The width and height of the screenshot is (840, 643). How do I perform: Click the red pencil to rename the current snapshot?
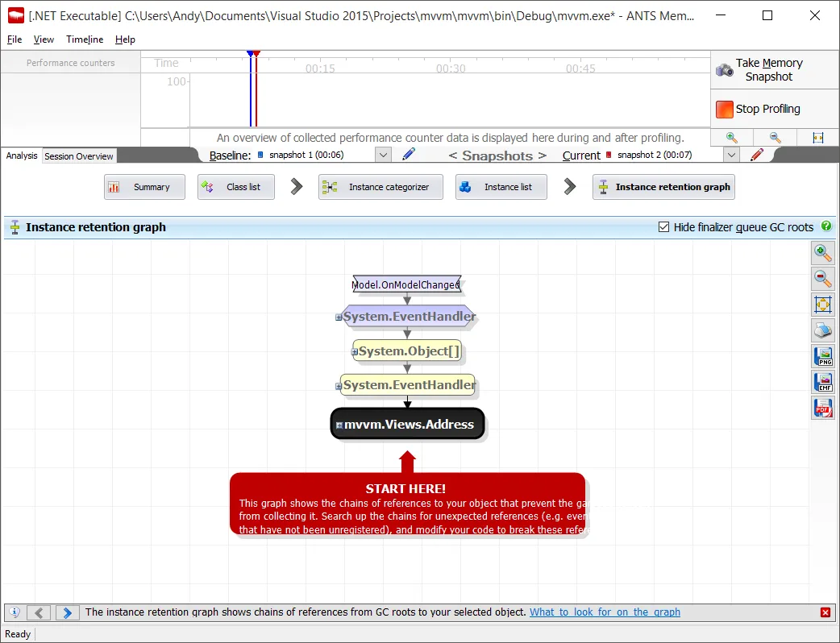tap(756, 155)
